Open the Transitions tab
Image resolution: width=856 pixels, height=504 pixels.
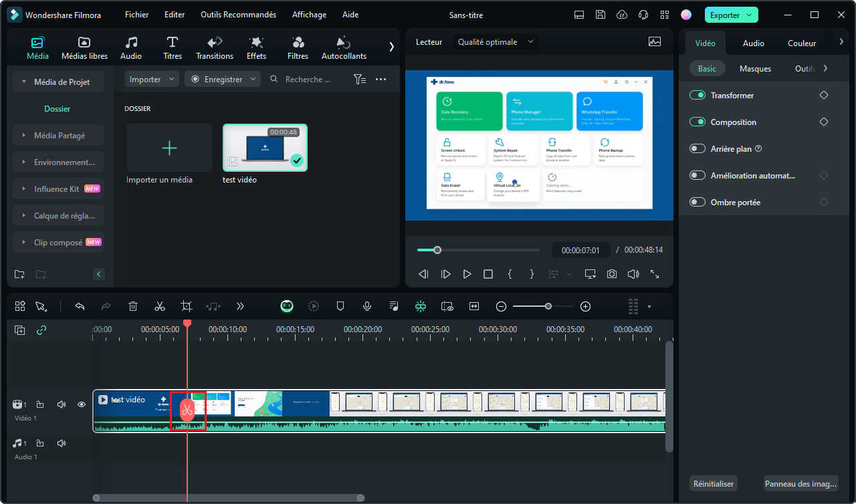point(215,47)
